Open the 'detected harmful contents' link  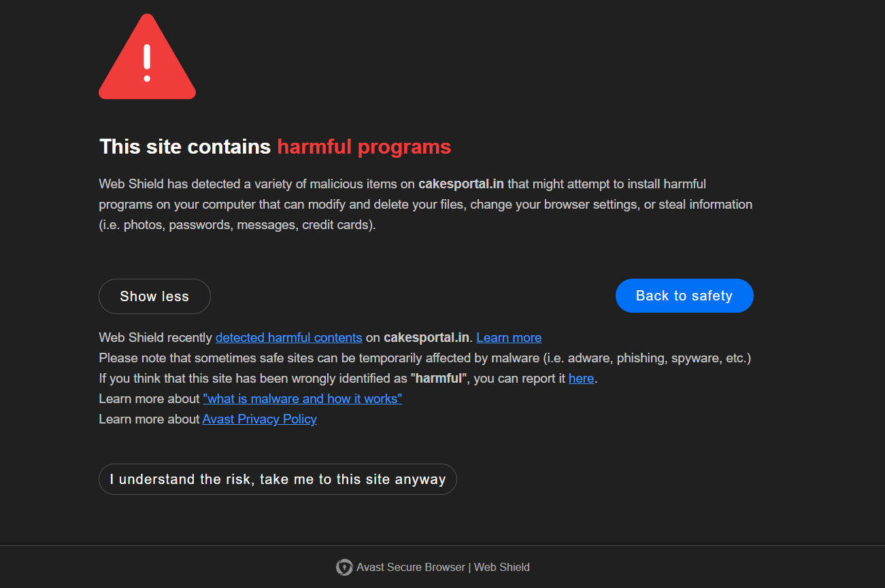click(288, 338)
